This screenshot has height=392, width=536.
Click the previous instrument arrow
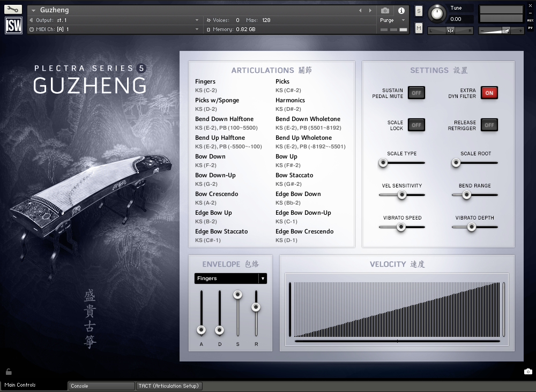click(360, 9)
